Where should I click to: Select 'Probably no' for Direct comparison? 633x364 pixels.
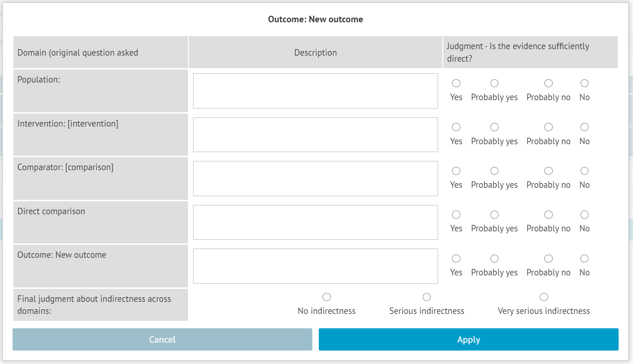coord(548,215)
